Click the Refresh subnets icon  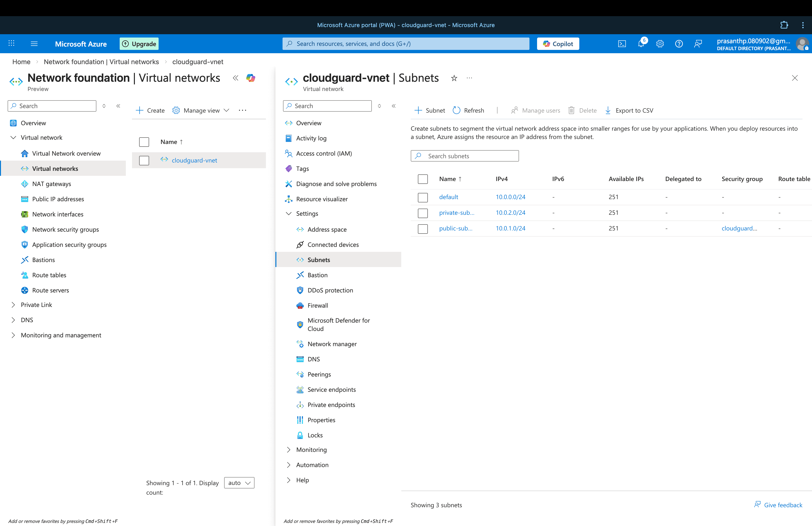pyautogui.click(x=457, y=110)
